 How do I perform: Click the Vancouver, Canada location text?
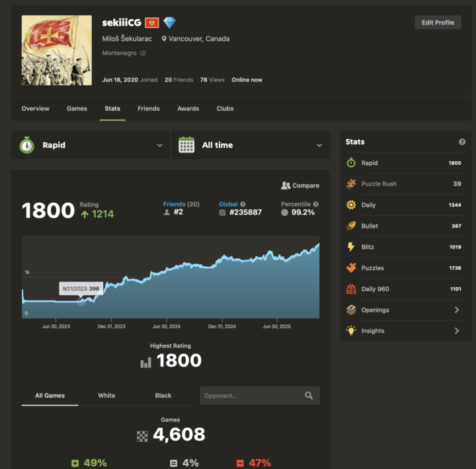click(199, 39)
